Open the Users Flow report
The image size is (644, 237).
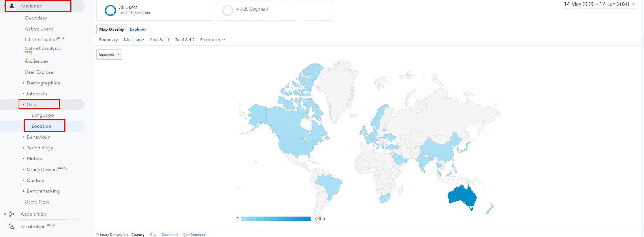pos(37,202)
